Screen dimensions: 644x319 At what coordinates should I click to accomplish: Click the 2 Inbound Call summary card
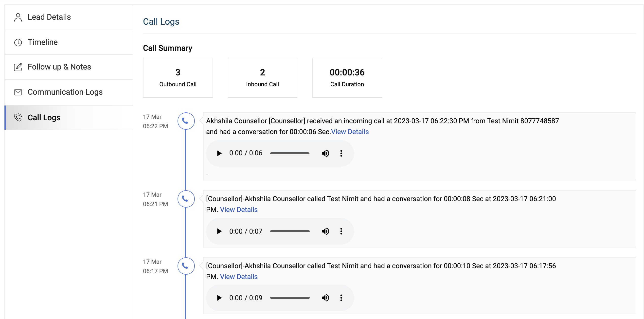pos(262,77)
